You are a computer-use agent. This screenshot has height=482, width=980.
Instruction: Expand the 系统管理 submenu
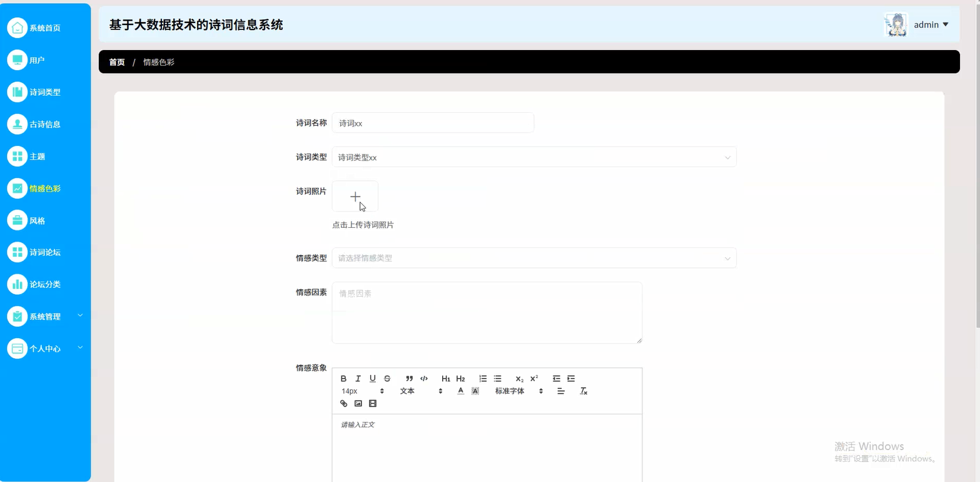click(x=44, y=315)
